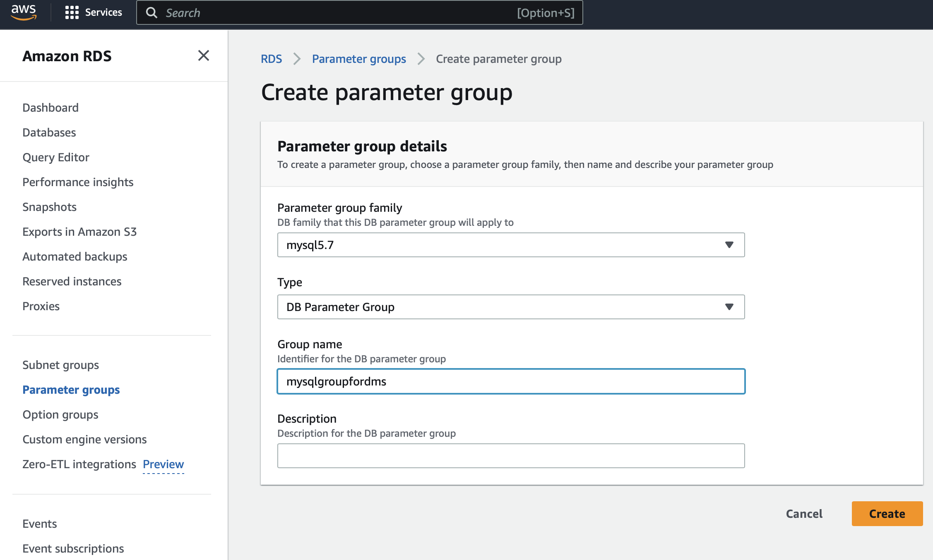Go to Automated backups
This screenshot has width=933, height=560.
(x=75, y=256)
